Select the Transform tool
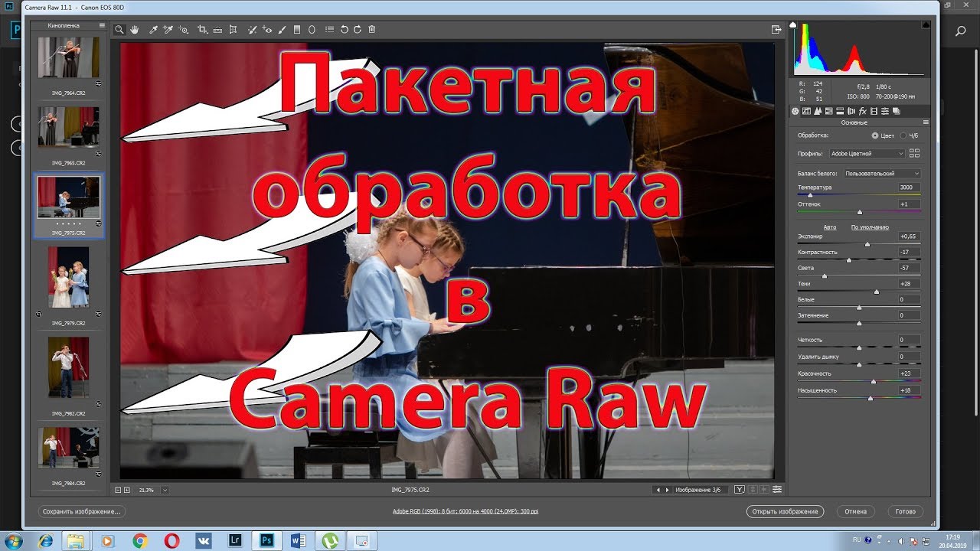The height and width of the screenshot is (551, 980). 233,30
